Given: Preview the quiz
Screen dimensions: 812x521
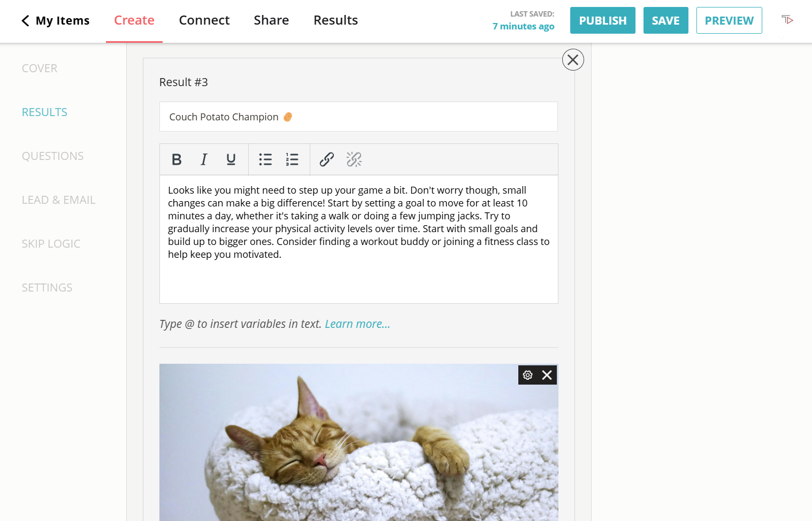Looking at the screenshot, I should click(729, 20).
